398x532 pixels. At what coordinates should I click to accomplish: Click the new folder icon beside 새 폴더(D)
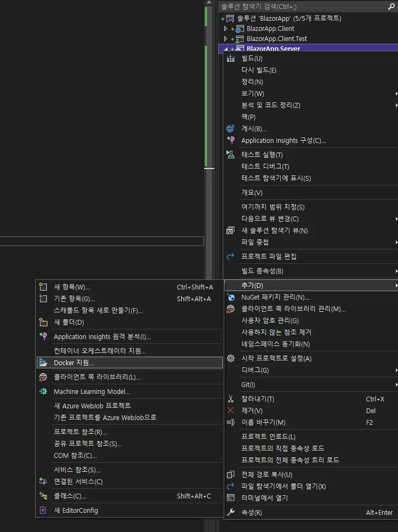coord(43,322)
